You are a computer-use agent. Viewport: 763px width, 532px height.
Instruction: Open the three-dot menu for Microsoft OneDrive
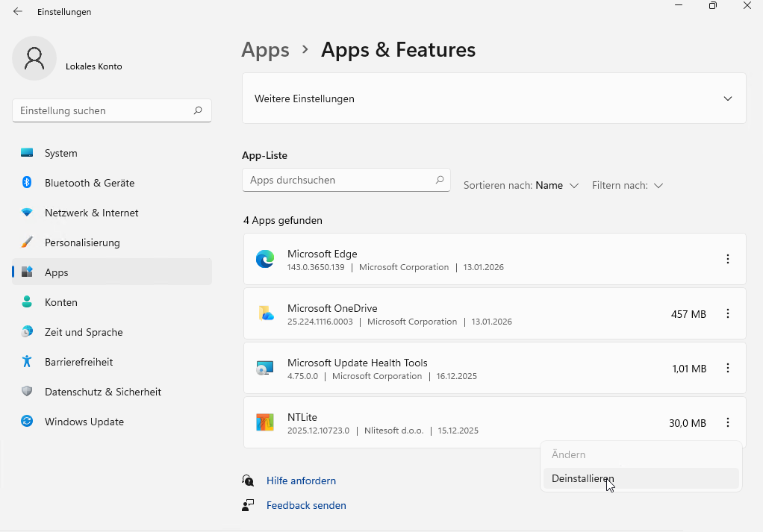727,313
